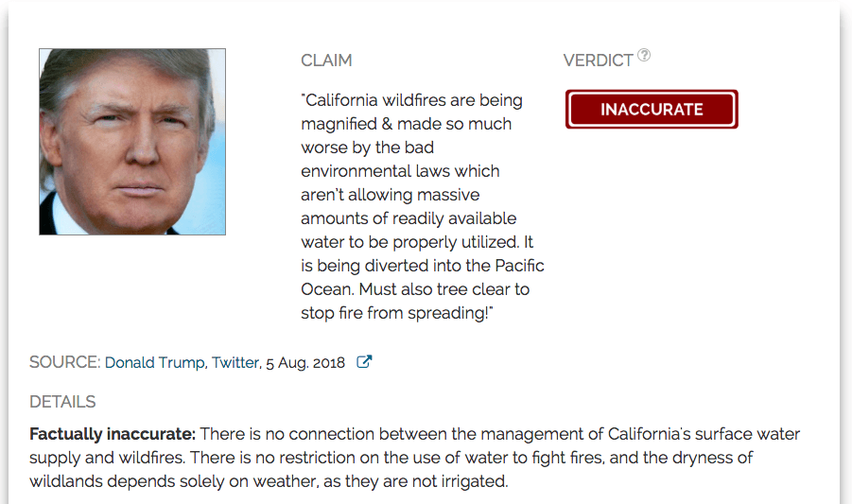Screen dimensions: 852x504
Task: Select the portrait photo thumbnail
Action: click(x=132, y=142)
